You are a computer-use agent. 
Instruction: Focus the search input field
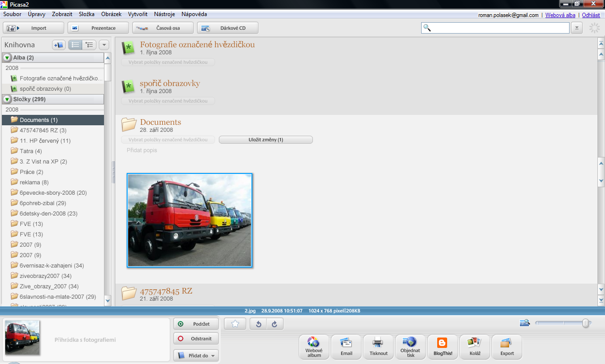click(x=495, y=28)
